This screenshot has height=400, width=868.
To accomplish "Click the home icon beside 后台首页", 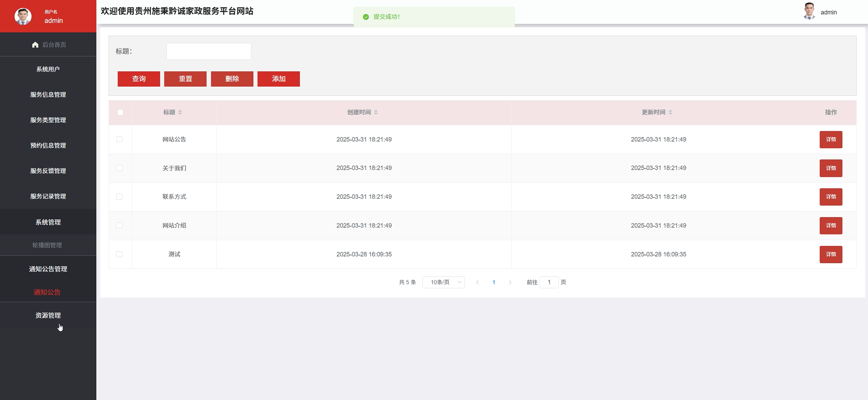I will (35, 45).
